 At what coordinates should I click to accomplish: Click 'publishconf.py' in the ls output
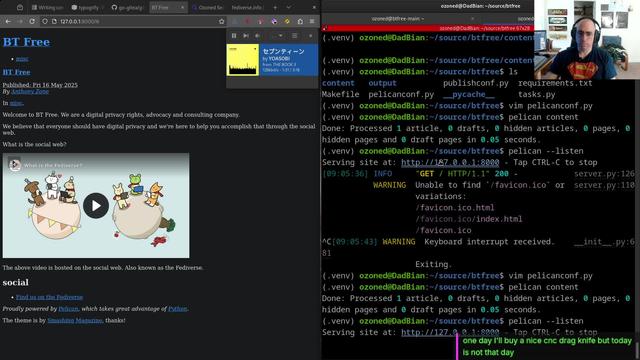click(x=476, y=83)
